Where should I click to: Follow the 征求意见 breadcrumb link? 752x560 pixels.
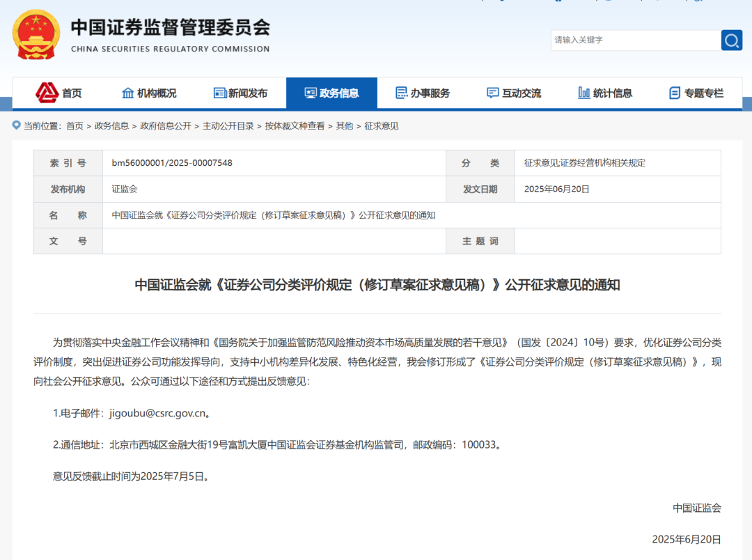click(382, 126)
